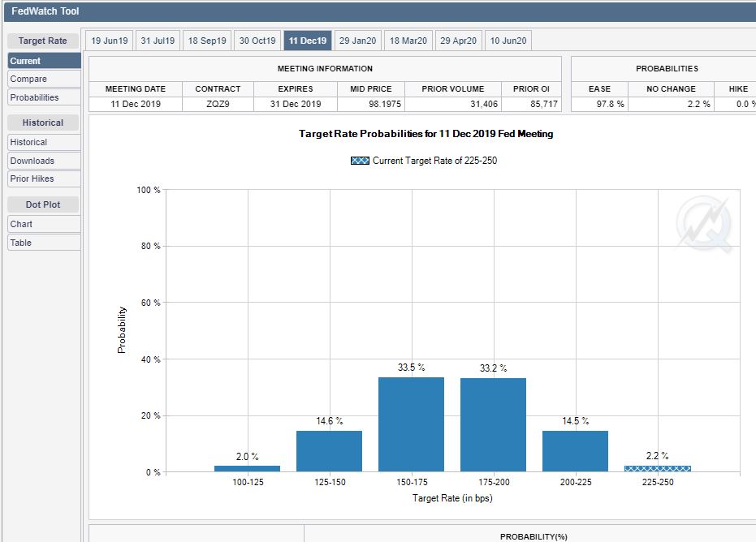This screenshot has width=756, height=542.
Task: Open the 18 Sep19 meeting tab
Action: click(207, 41)
